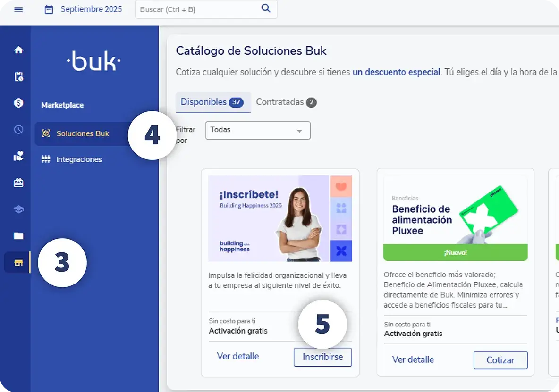The width and height of the screenshot is (559, 392).
Task: Click the calendar icon beside Septiembre 2025
Action: click(x=49, y=9)
